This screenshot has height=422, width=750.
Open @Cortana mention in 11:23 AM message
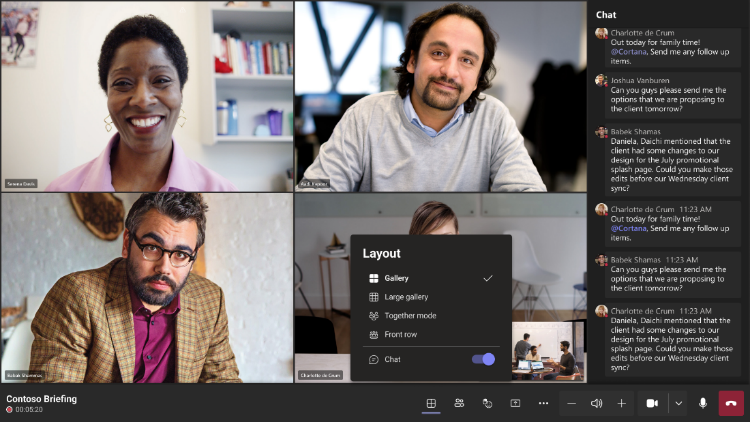click(x=629, y=228)
